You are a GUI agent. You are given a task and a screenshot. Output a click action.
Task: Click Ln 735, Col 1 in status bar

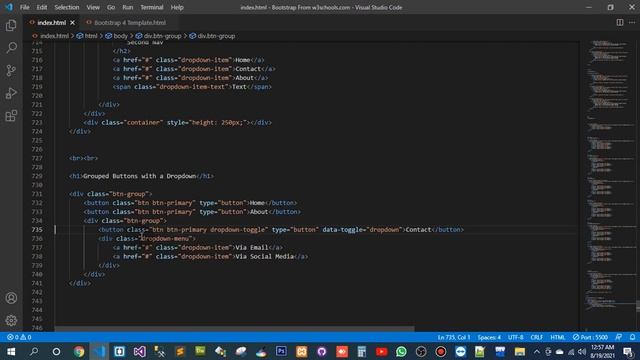pos(454,337)
